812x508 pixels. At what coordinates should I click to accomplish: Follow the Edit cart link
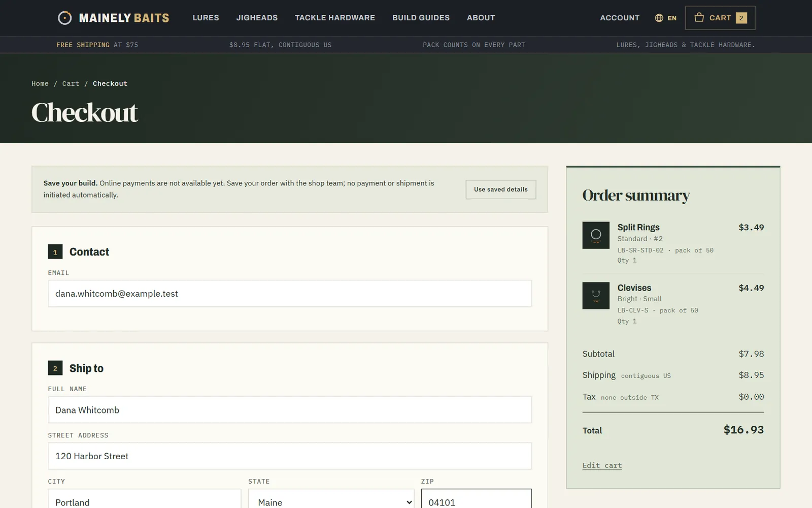[602, 465]
